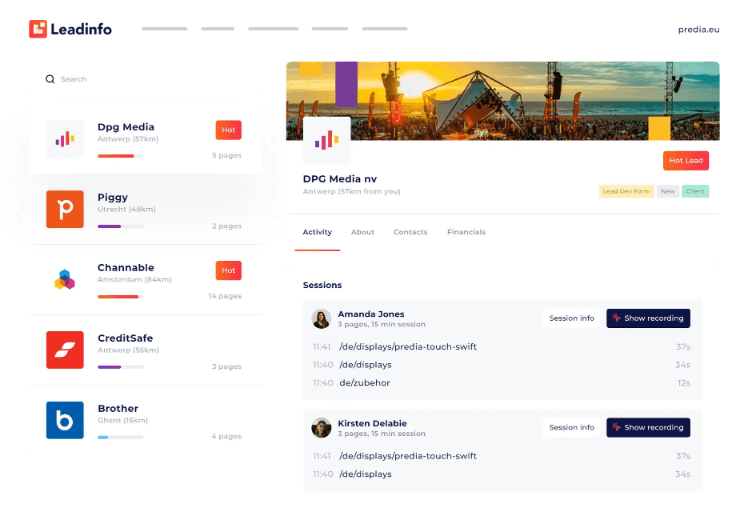The image size is (741, 518).
Task: Click the "14 pages" count on Channable
Action: 225,296
